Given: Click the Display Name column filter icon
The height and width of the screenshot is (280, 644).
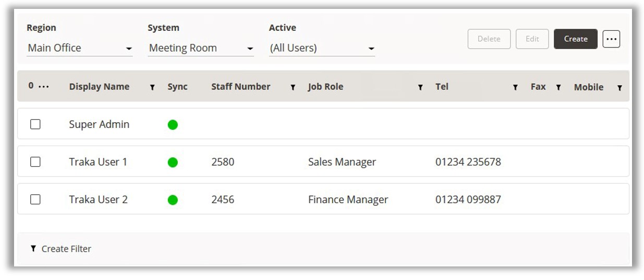Looking at the screenshot, I should coord(152,88).
